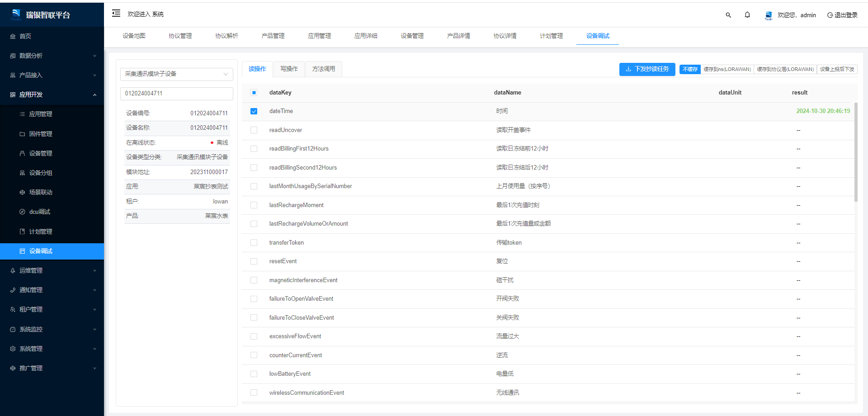The width and height of the screenshot is (868, 416).
Task: Click the 系统监控 sidebar icon
Action: click(13, 329)
